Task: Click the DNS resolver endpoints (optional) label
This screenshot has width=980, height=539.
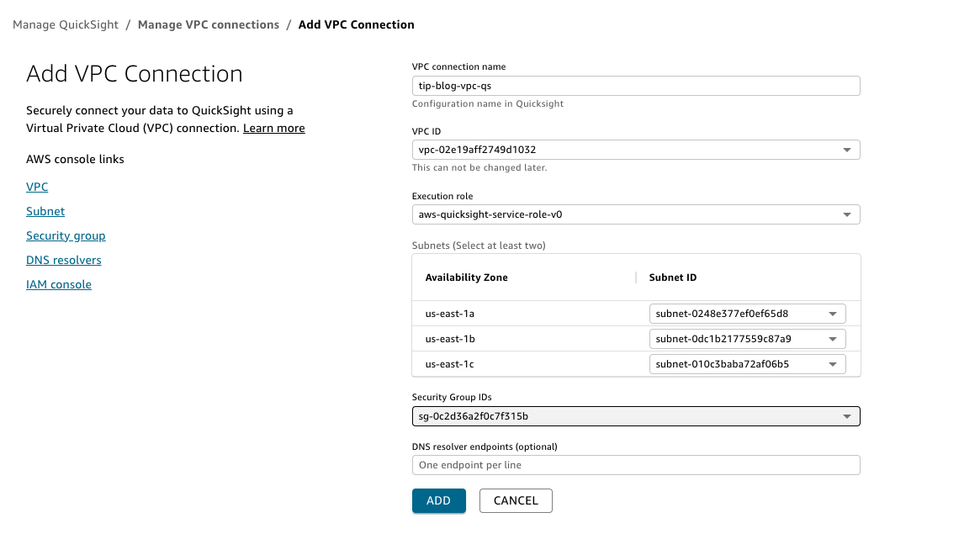Action: (485, 447)
